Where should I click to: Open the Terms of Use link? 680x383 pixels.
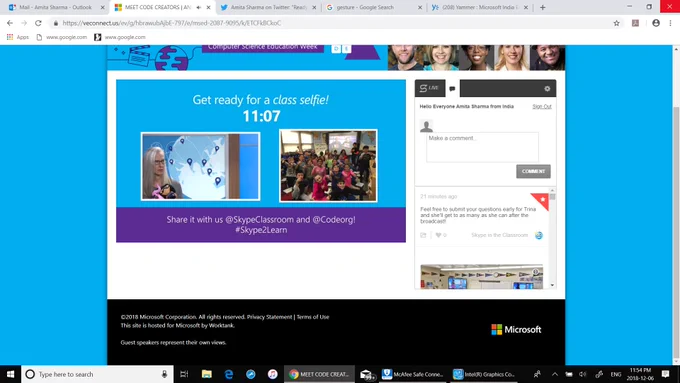pyautogui.click(x=313, y=317)
